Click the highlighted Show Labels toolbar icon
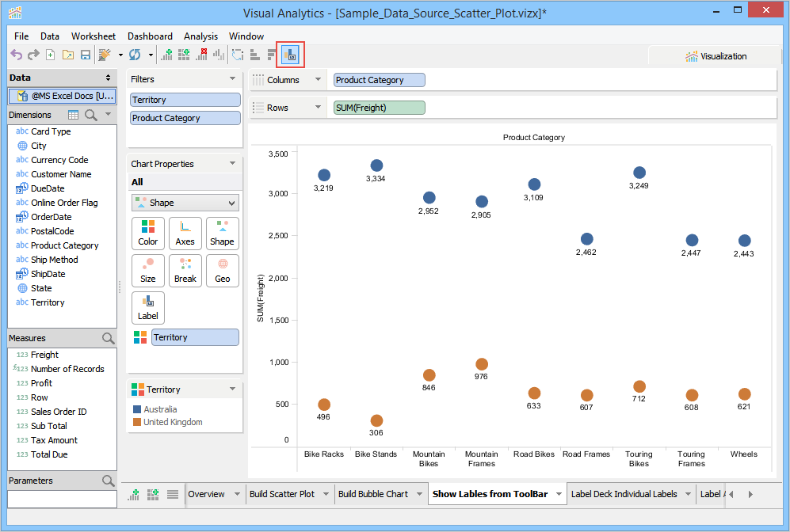The height and width of the screenshot is (532, 790). click(x=290, y=55)
